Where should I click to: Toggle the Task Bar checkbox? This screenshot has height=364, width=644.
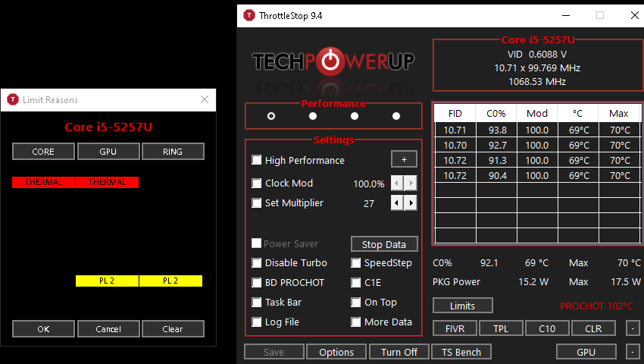(256, 303)
